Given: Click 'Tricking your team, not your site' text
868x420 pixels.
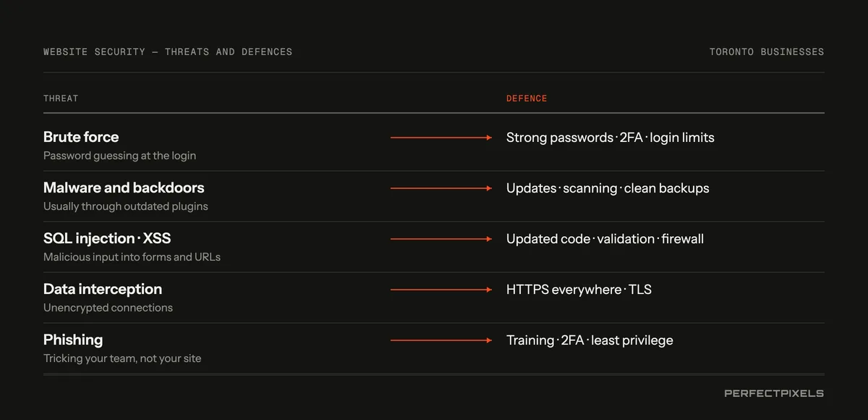Looking at the screenshot, I should pos(122,358).
